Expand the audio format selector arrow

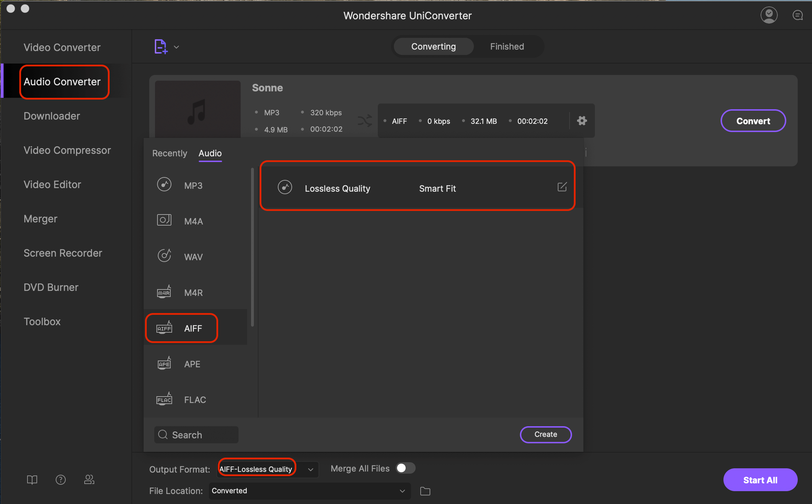[310, 469]
